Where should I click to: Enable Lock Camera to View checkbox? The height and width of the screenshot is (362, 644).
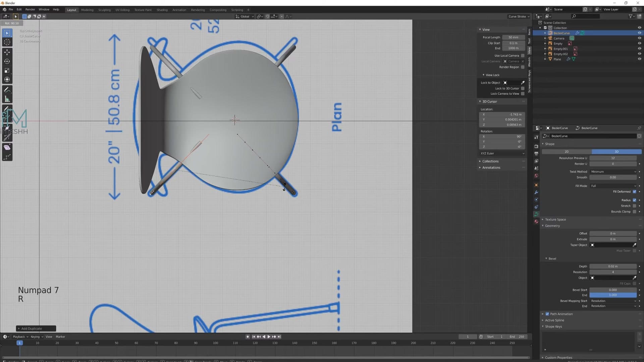(523, 94)
